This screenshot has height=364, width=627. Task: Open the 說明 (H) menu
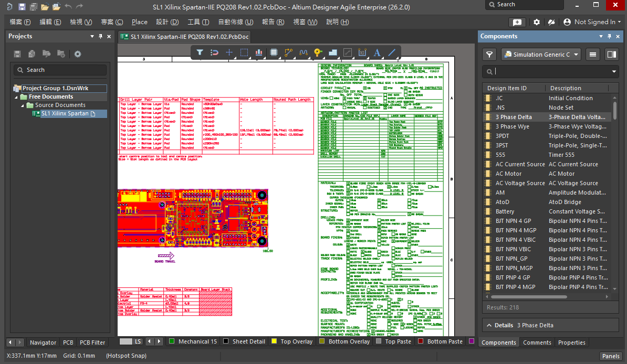(x=338, y=22)
